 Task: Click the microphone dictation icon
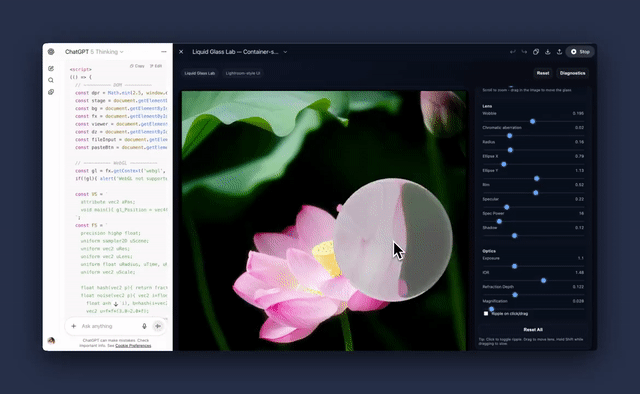(x=144, y=326)
